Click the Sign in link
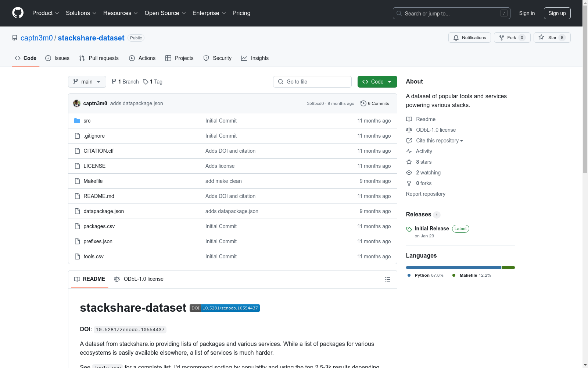The image size is (588, 368). coord(527,13)
